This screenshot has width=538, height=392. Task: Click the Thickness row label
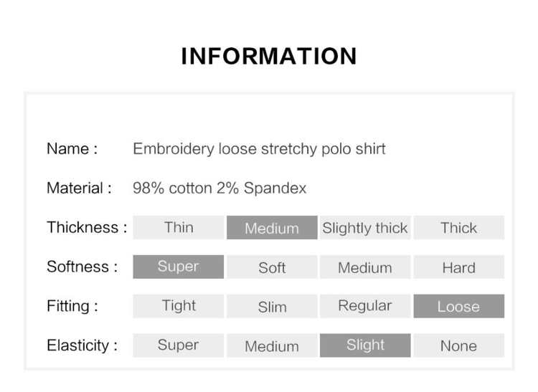pyautogui.click(x=87, y=227)
